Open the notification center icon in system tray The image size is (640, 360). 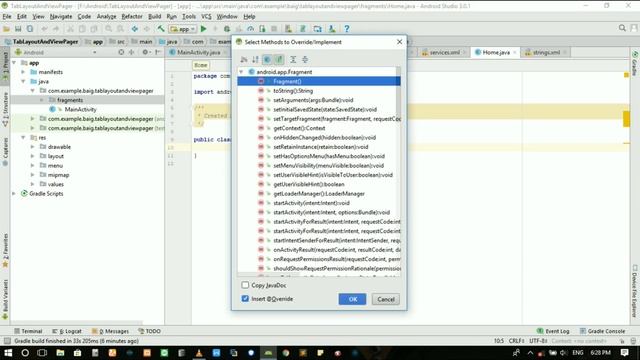624,353
